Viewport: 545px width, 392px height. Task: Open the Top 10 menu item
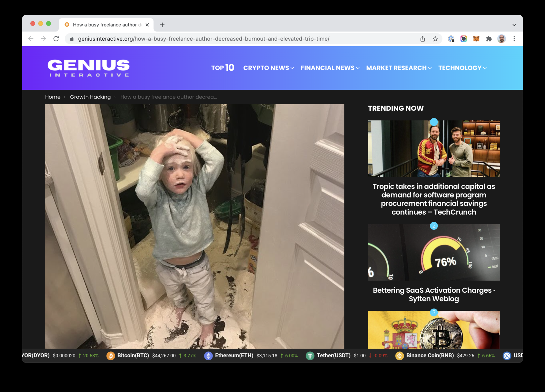click(223, 68)
